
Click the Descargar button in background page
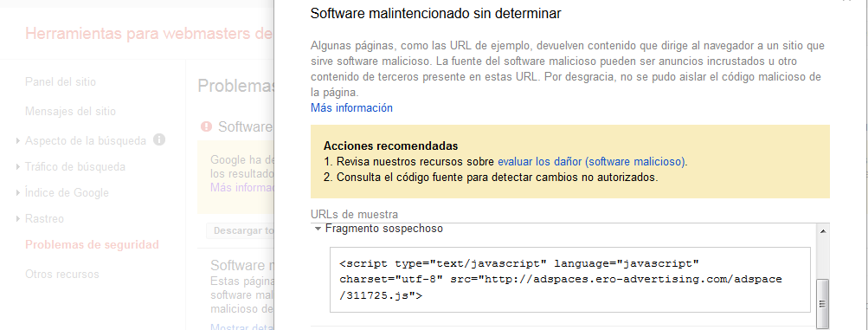[x=240, y=231]
